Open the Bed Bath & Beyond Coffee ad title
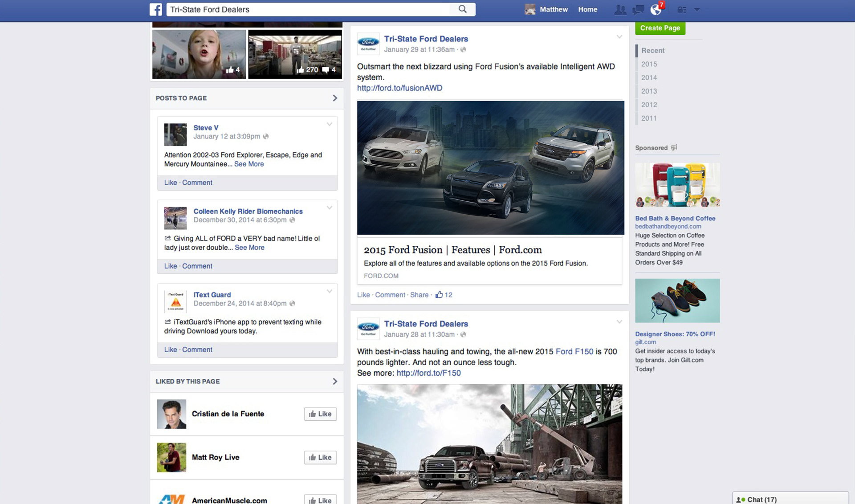 point(675,218)
